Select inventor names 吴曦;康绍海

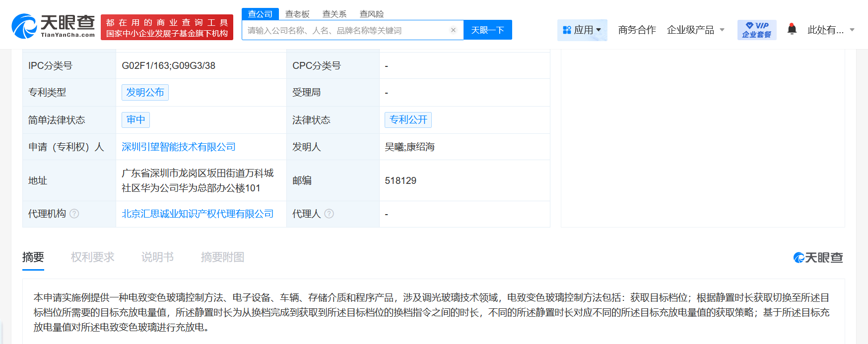(x=410, y=147)
